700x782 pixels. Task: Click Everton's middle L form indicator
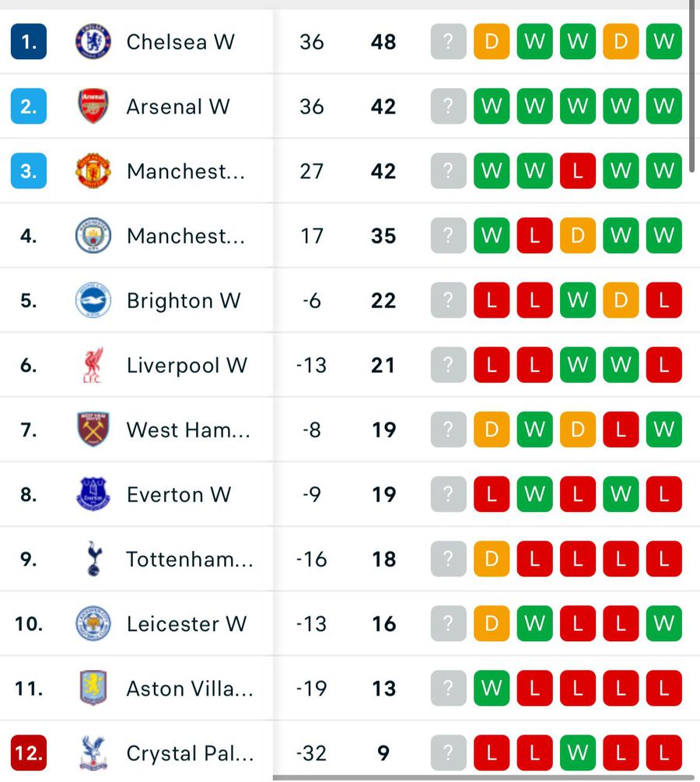pos(577,495)
